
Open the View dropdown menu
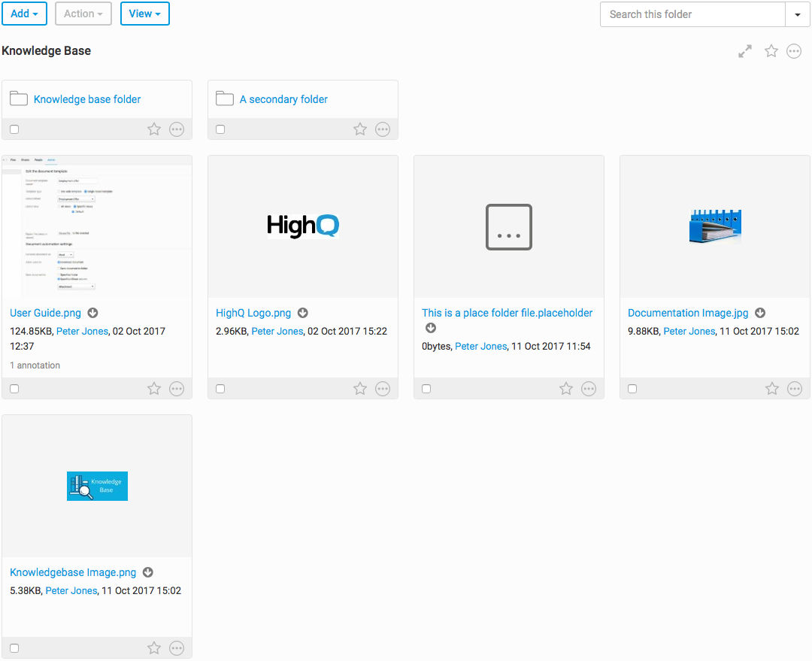(x=145, y=14)
